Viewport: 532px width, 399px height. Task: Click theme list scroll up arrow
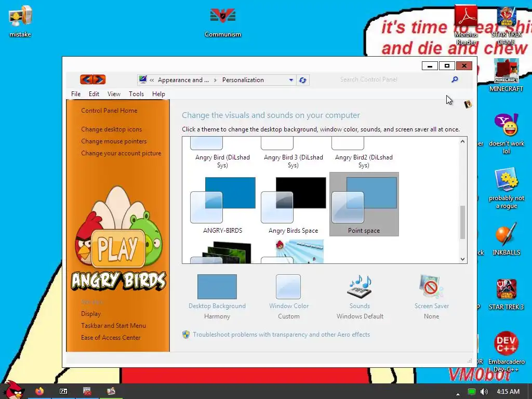[462, 141]
